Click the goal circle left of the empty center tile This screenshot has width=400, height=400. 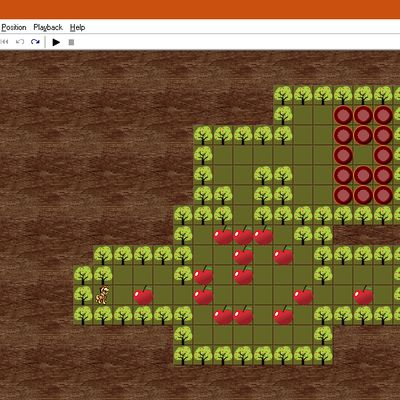tap(343, 155)
